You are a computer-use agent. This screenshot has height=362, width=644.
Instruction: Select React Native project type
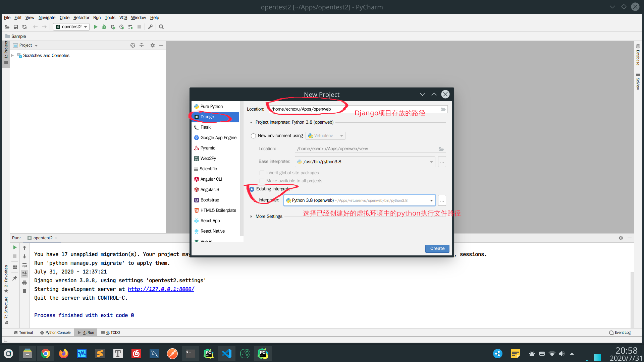(215, 231)
